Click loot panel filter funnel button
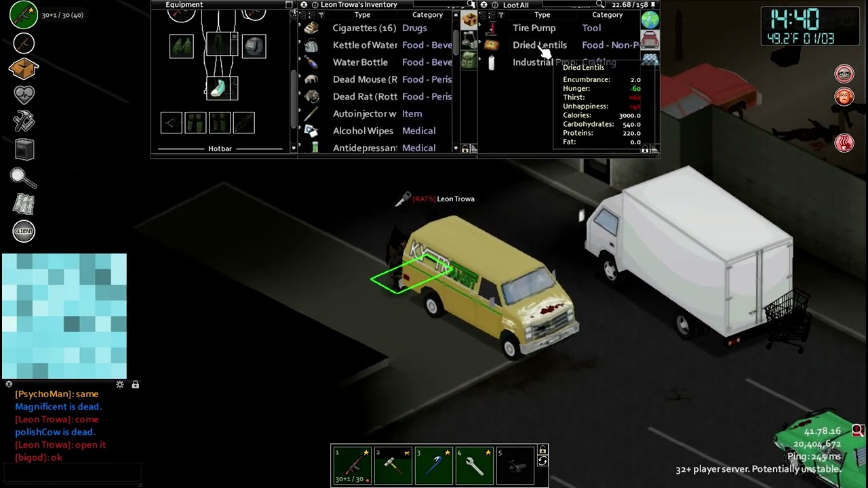Image resolution: width=868 pixels, height=488 pixels. point(500,14)
